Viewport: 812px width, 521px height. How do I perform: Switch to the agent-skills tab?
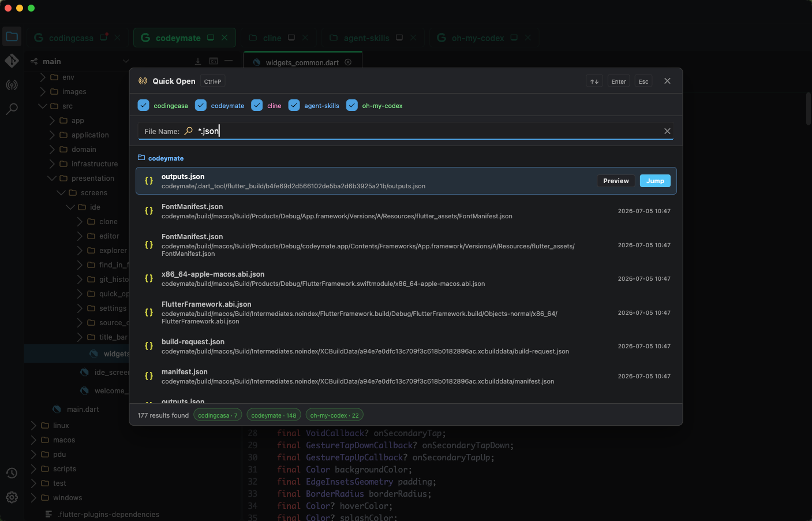coord(366,38)
